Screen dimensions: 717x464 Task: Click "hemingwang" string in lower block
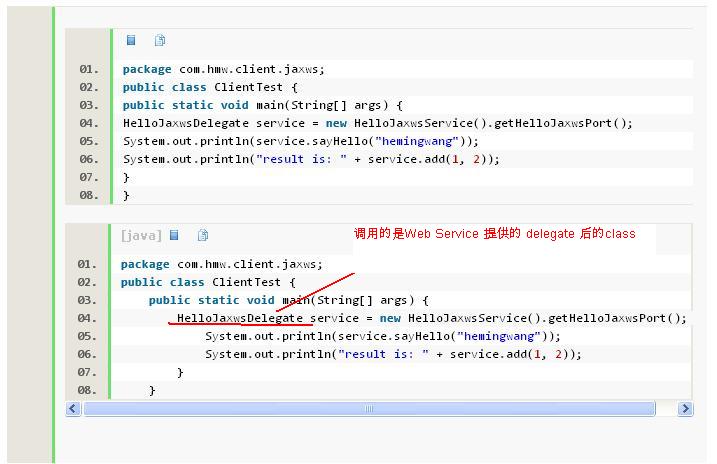(x=498, y=336)
